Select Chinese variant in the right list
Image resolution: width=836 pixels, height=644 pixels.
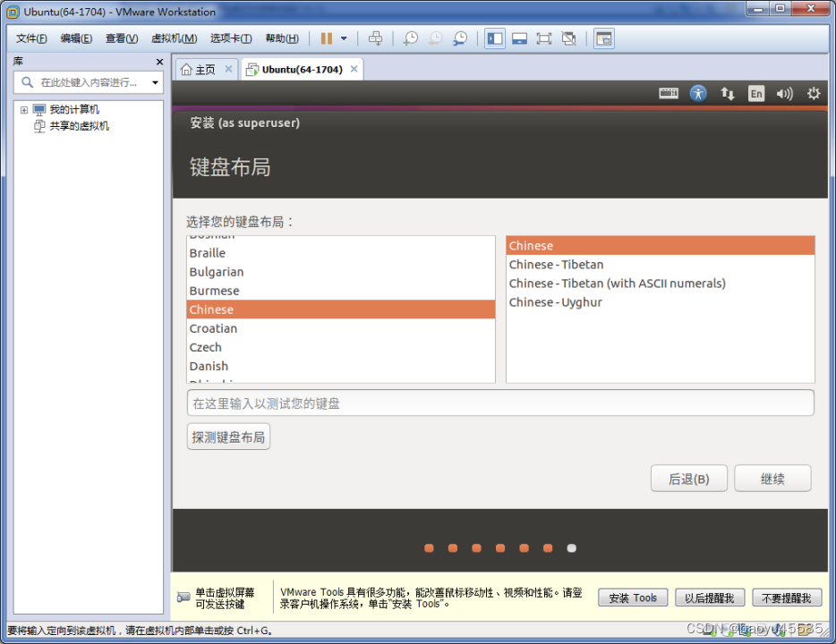click(x=660, y=246)
